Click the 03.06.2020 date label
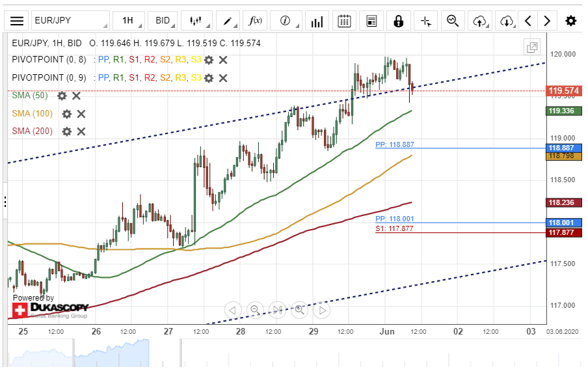The height and width of the screenshot is (369, 588). (563, 332)
